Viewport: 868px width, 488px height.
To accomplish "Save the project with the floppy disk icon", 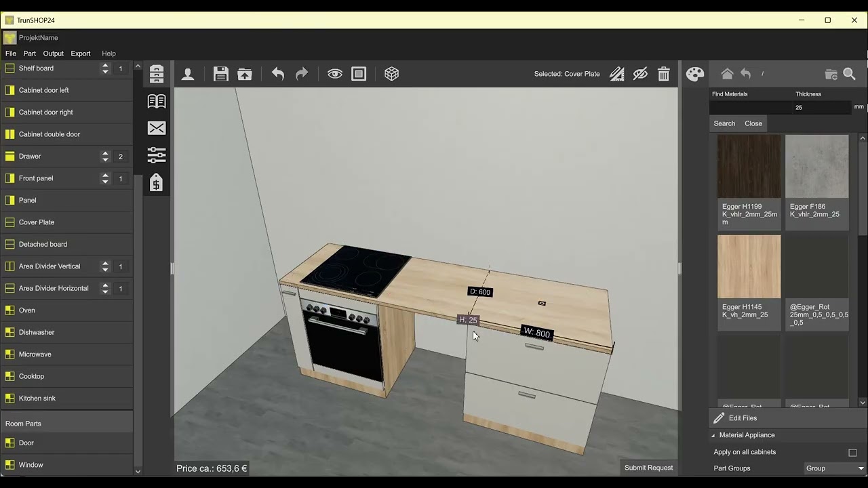I will (220, 74).
